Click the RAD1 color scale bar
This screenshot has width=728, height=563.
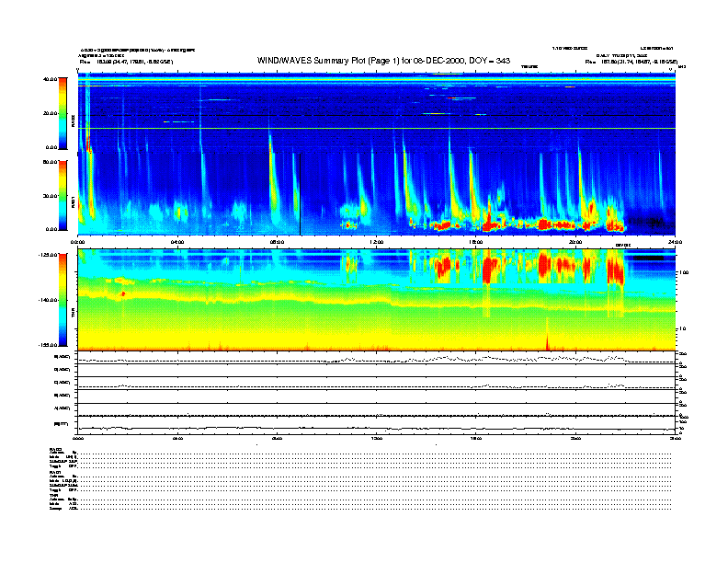pyautogui.click(x=63, y=195)
